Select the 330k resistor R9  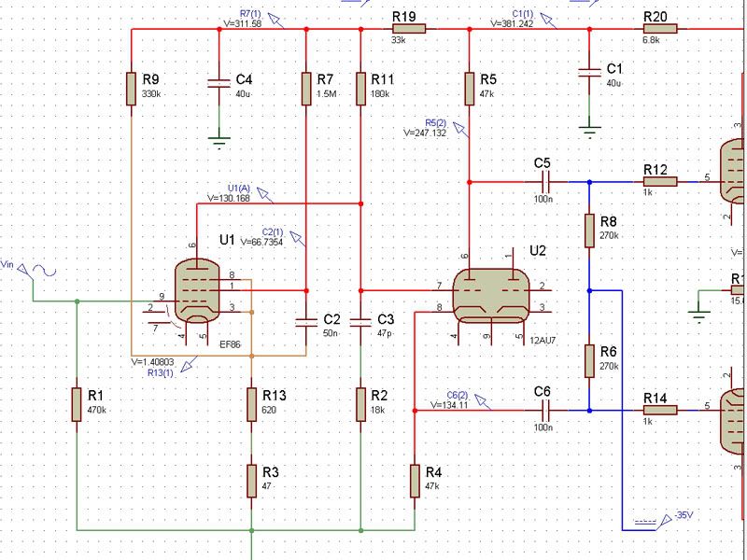(132, 89)
